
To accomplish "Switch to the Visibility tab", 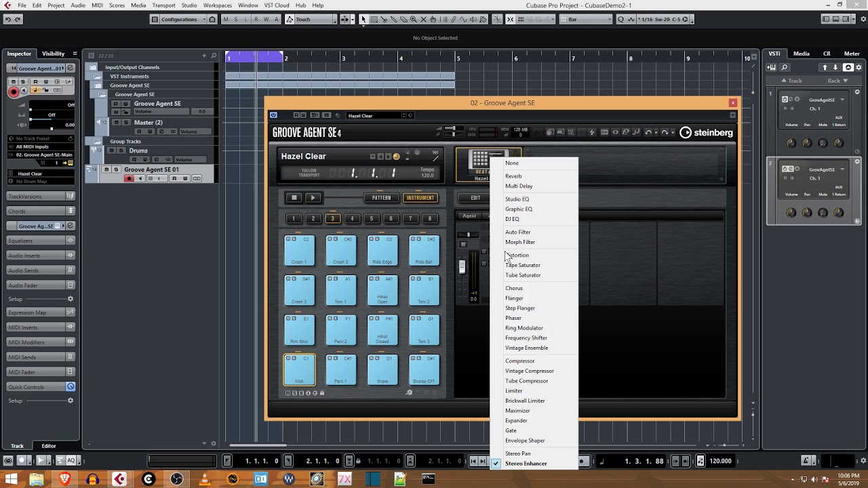I will click(x=54, y=54).
